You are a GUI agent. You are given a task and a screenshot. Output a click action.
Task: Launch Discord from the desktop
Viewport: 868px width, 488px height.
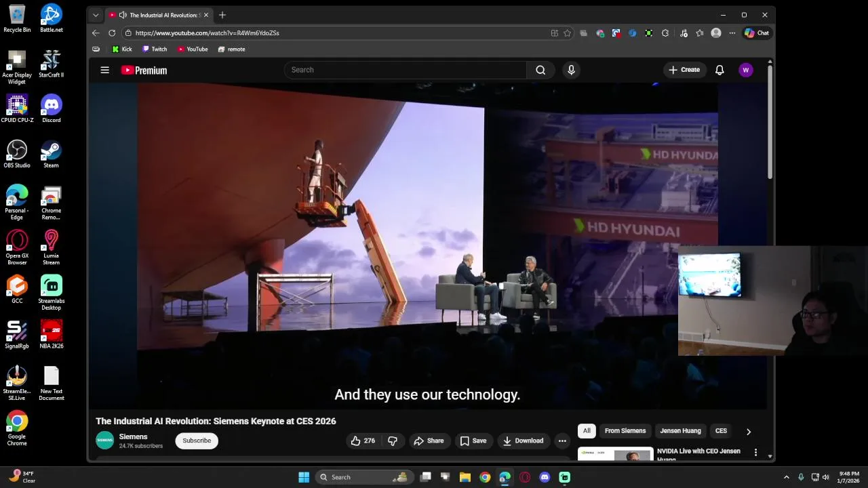52,108
